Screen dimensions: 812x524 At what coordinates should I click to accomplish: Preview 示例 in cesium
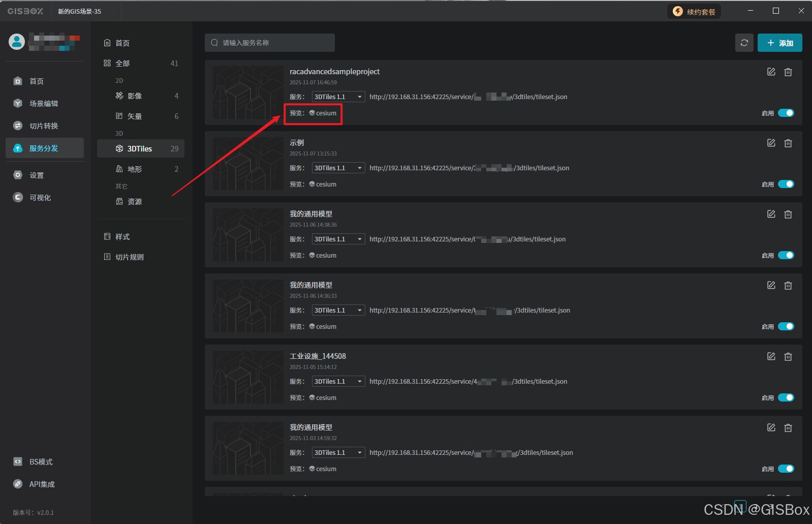pos(323,184)
